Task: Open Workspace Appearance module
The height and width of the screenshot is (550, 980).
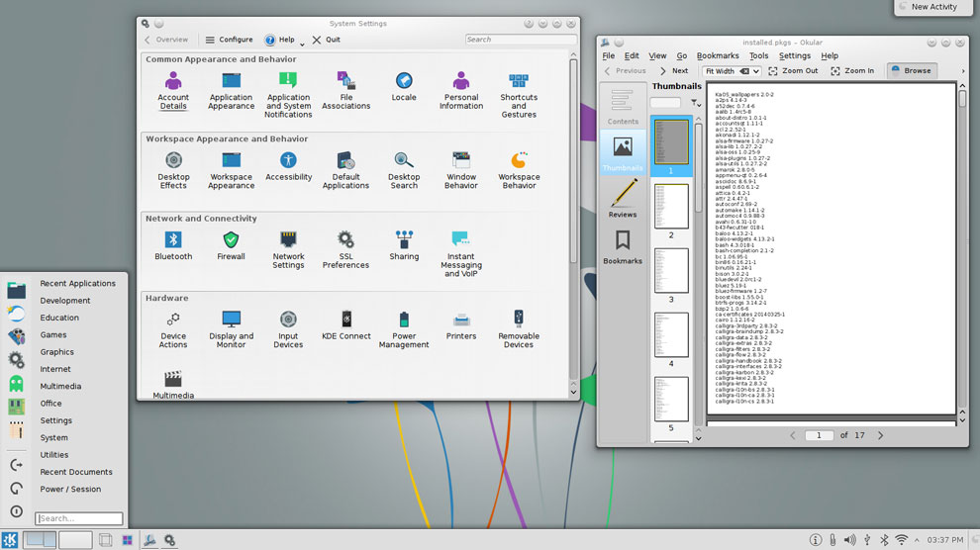Action: [231, 170]
